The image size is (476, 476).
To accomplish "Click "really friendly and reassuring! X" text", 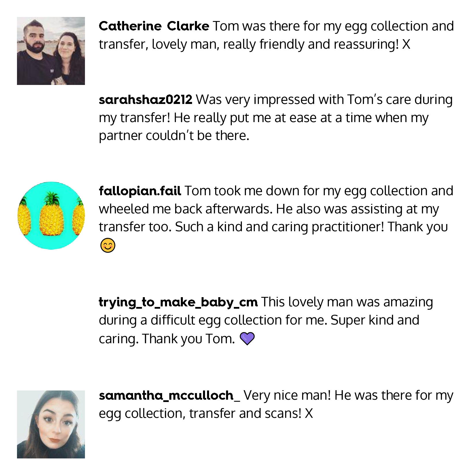I will [316, 44].
